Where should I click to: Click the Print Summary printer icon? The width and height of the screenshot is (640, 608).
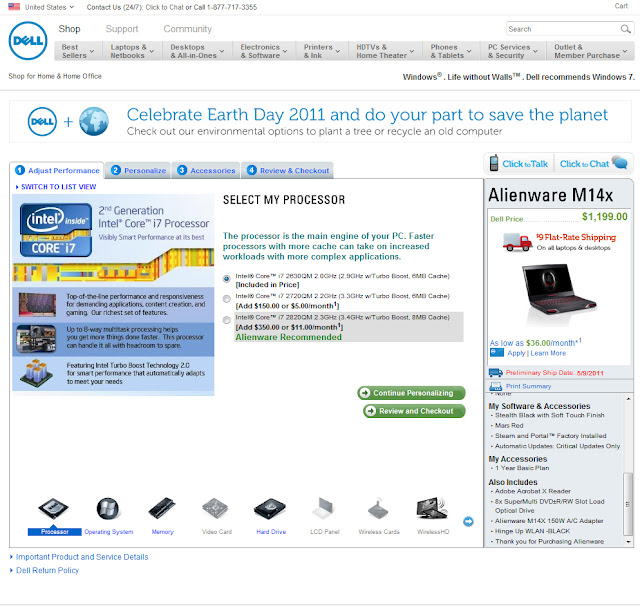point(496,386)
